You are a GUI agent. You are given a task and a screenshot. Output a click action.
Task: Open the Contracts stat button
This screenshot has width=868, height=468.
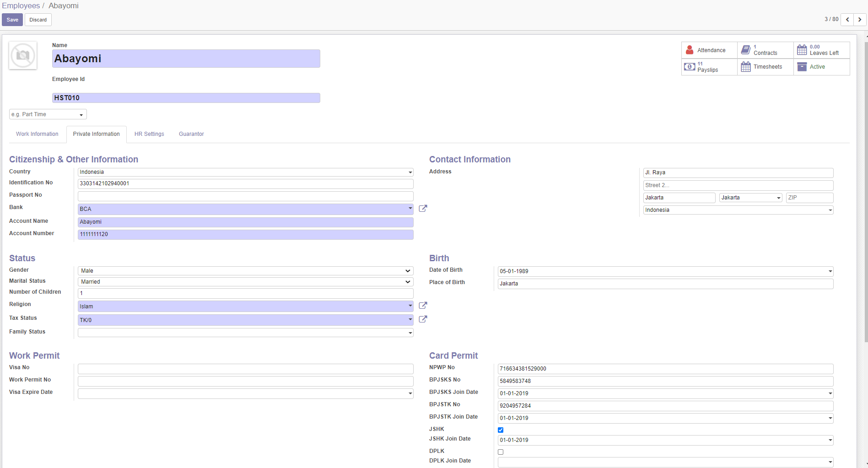pyautogui.click(x=766, y=50)
